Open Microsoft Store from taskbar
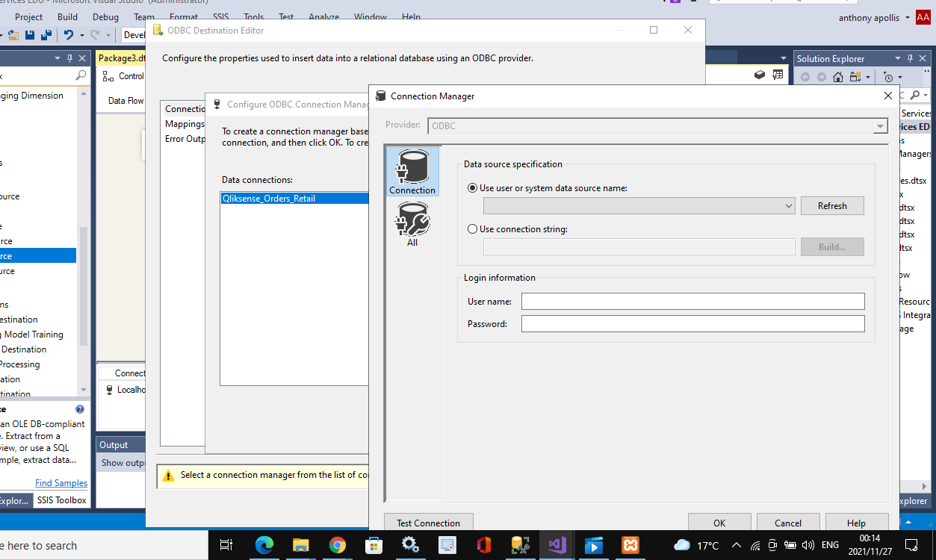936x560 pixels. coord(374,545)
